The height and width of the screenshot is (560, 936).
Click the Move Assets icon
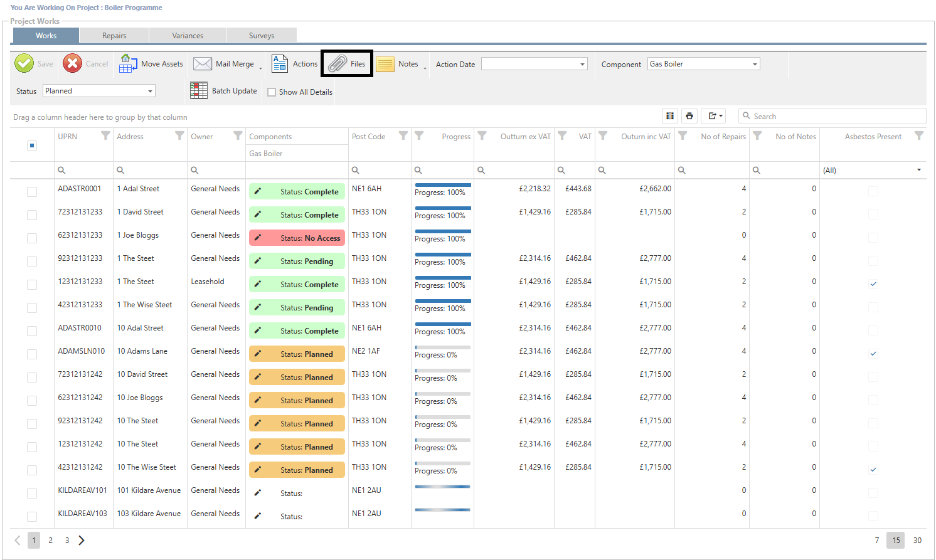[128, 64]
